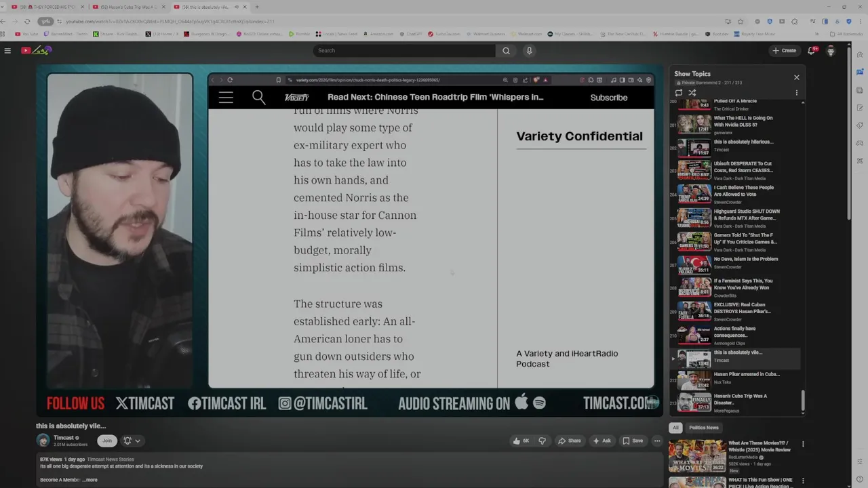The height and width of the screenshot is (488, 868).
Task: Open options for 'What Are These Movies' video
Action: coord(803,445)
